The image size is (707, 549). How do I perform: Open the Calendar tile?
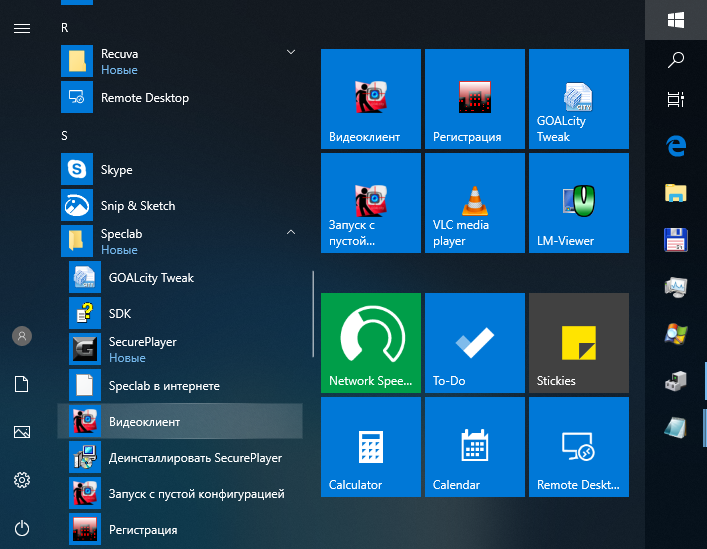pyautogui.click(x=475, y=447)
